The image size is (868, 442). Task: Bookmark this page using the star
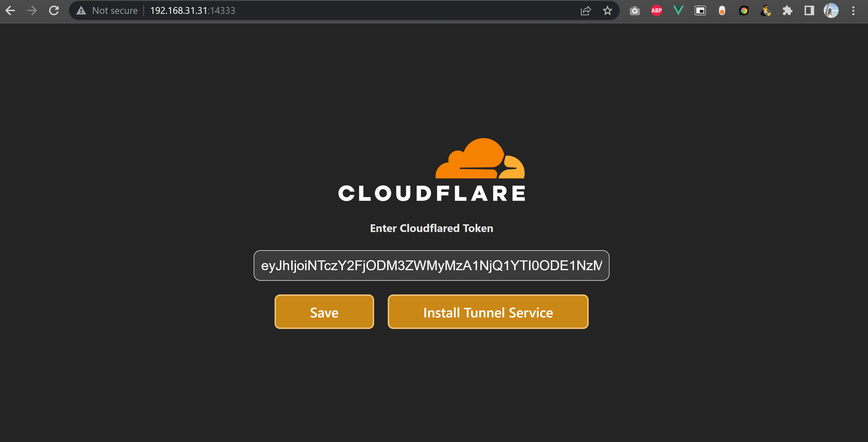(607, 10)
